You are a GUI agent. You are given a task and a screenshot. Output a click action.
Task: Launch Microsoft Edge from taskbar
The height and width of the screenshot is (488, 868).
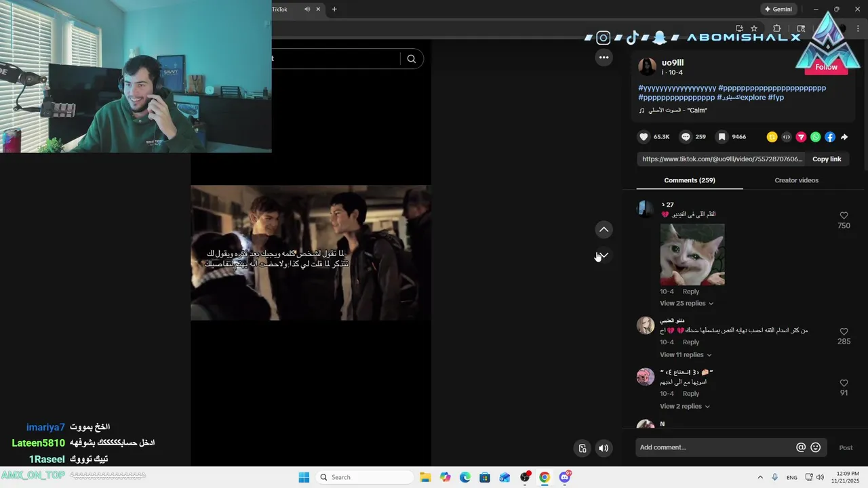click(465, 477)
